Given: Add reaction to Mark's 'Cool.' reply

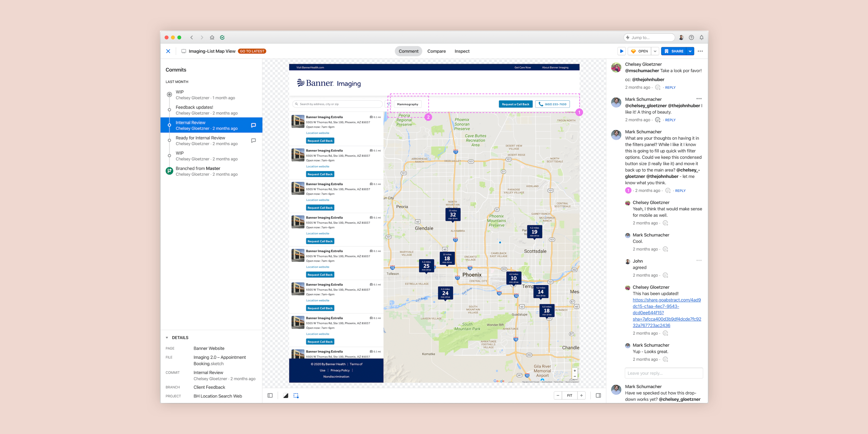Looking at the screenshot, I should (665, 249).
